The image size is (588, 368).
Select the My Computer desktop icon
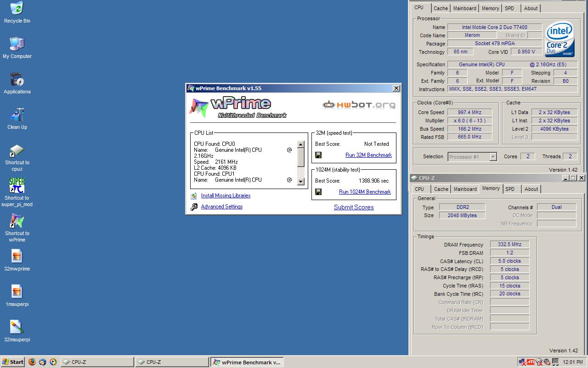pyautogui.click(x=17, y=44)
